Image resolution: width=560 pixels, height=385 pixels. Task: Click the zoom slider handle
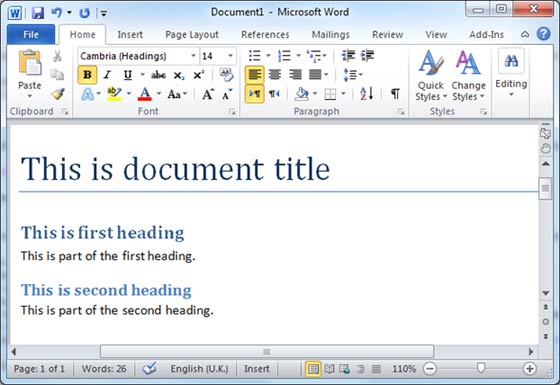(481, 368)
